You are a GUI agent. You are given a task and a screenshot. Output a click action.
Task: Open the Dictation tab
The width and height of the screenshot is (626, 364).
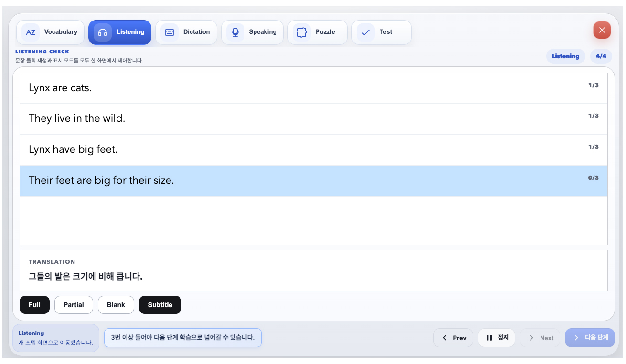(186, 32)
